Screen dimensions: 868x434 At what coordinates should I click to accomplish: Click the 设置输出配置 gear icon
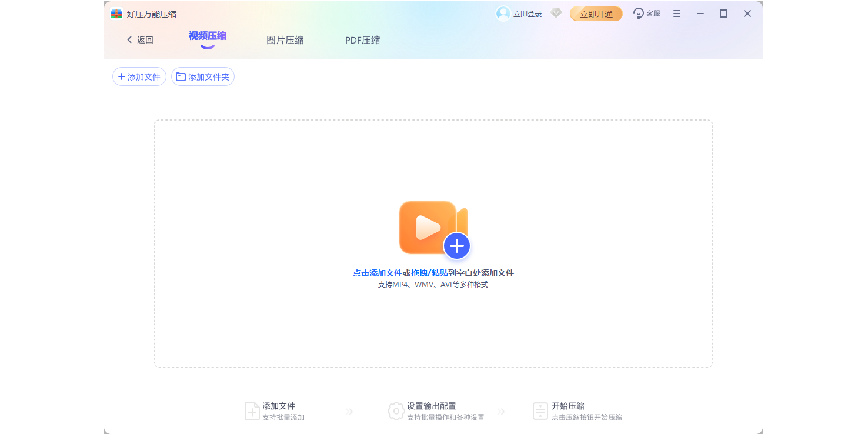[396, 411]
